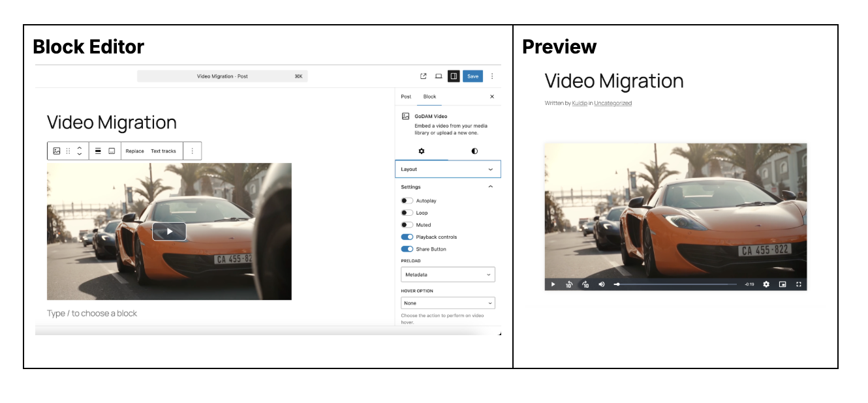The image size is (868, 403).
Task: Open the caption icon in block toolbar
Action: (x=112, y=151)
